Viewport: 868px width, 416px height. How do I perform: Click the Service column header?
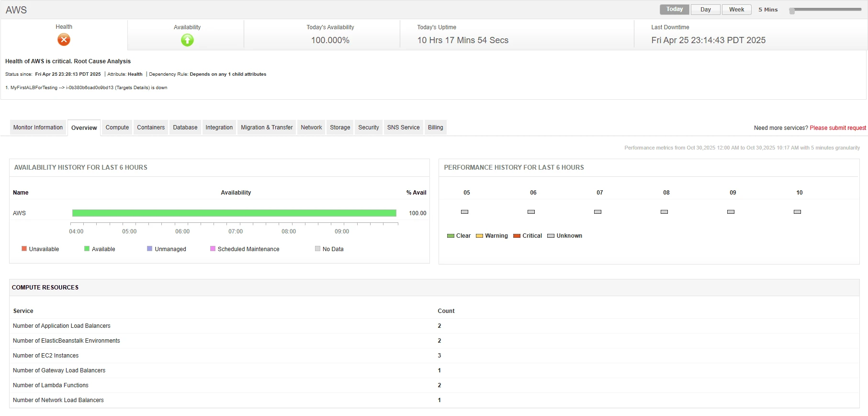click(x=23, y=311)
